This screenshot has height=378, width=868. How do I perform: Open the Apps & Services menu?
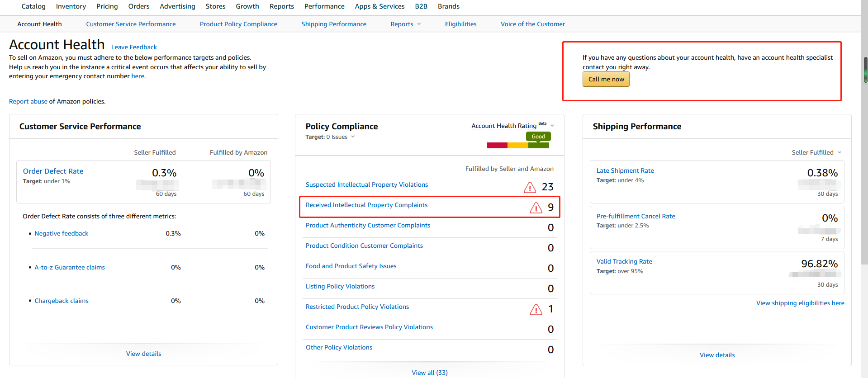[380, 6]
